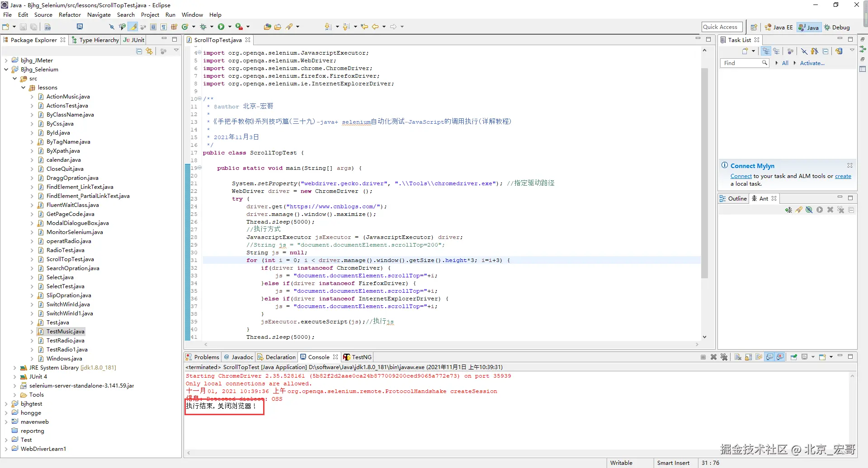Viewport: 868px width, 468px height.
Task: Click Next Annotation icon in toolbar
Action: tap(328, 27)
